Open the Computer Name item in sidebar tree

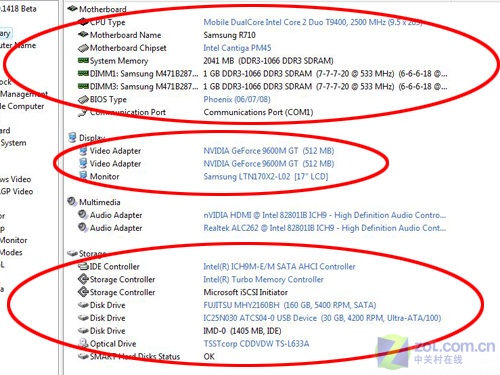point(18,45)
